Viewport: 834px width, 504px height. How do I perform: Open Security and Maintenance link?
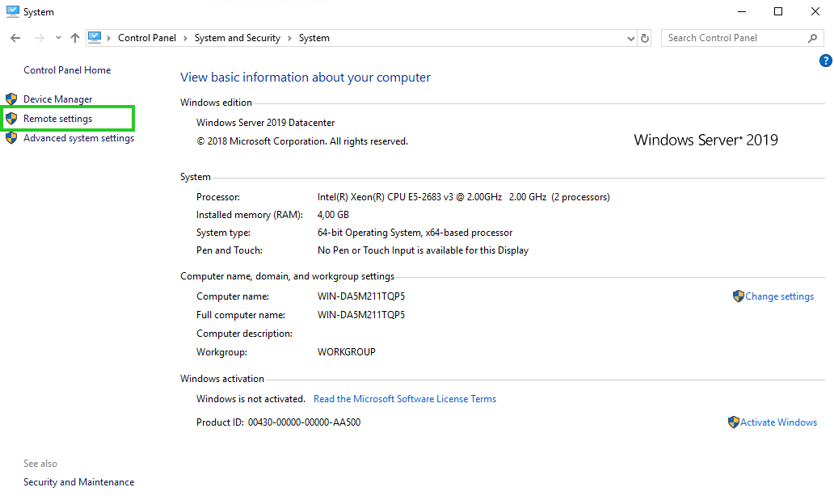(x=79, y=482)
